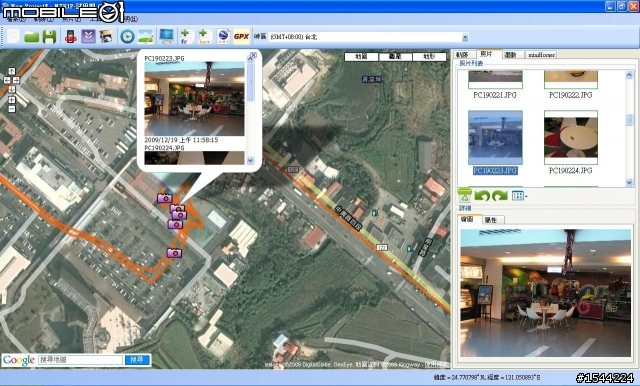Click the highlighted PC190223.JPG filename label
The height and width of the screenshot is (386, 640).
495,171
